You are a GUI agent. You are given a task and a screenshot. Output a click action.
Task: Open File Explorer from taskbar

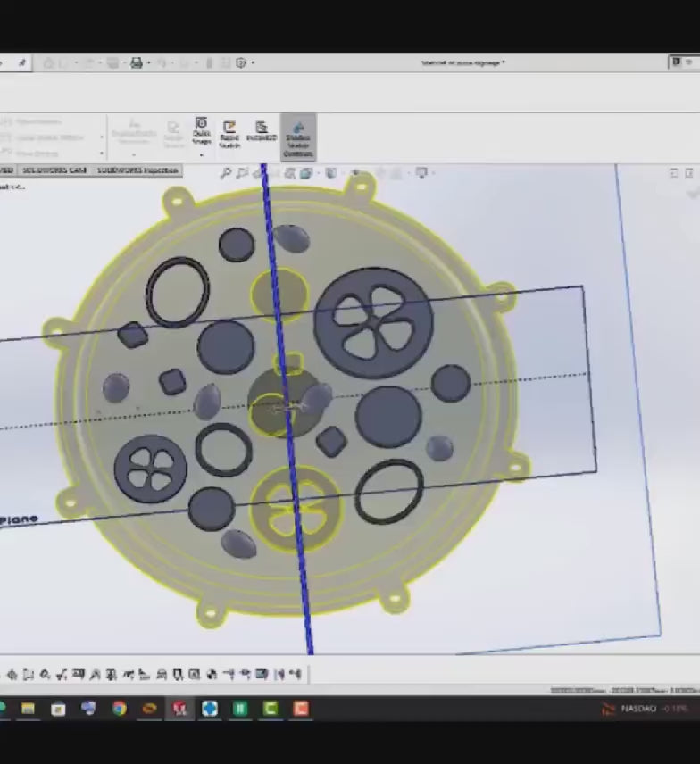28,709
